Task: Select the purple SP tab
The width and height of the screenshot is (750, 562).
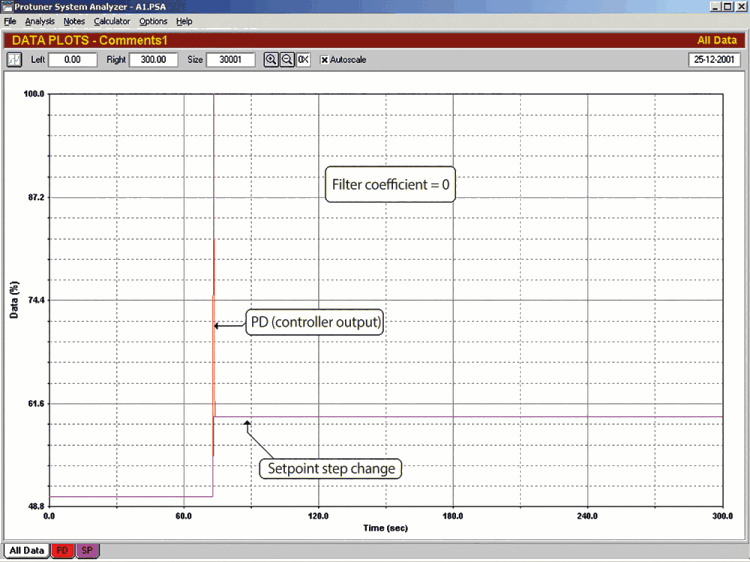Action: point(87,551)
